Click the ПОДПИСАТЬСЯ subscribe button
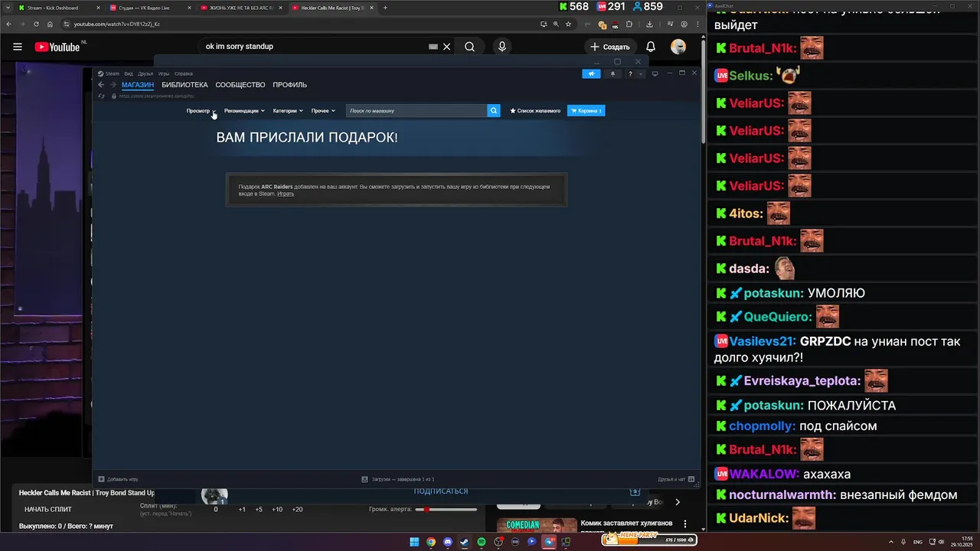This screenshot has height=551, width=980. 440,491
